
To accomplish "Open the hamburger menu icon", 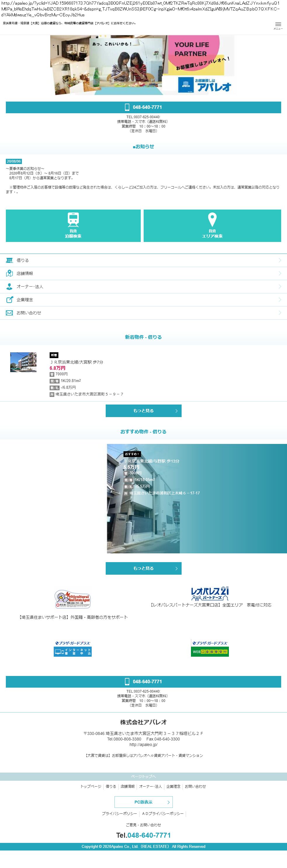I will pos(278,25).
